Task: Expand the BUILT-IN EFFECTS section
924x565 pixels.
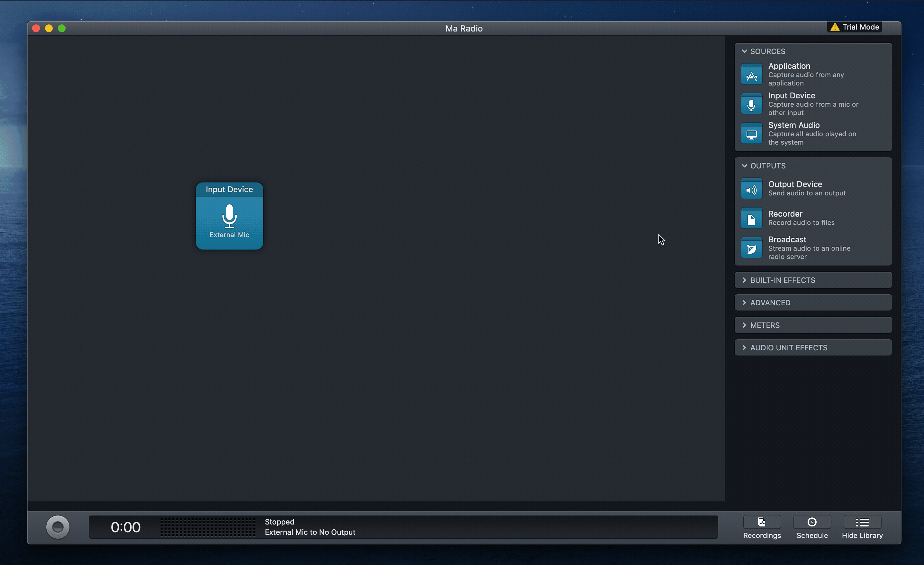Action: (x=813, y=280)
